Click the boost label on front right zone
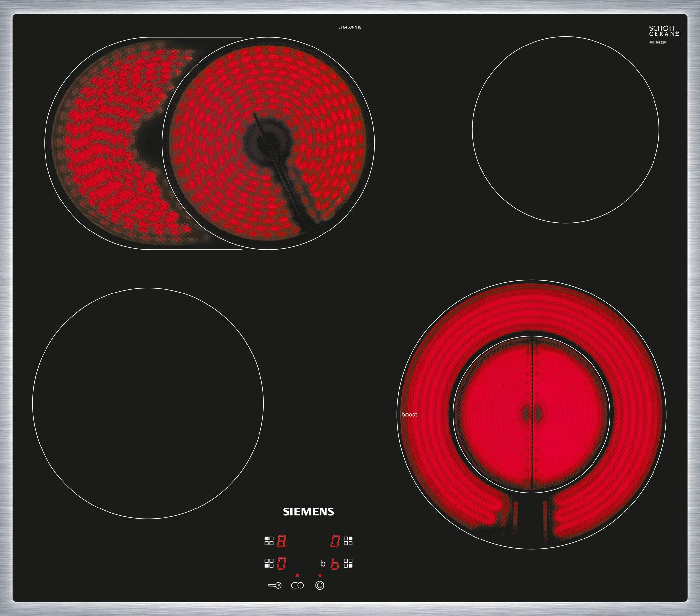Screen dimensions: 700x616 pos(409,415)
